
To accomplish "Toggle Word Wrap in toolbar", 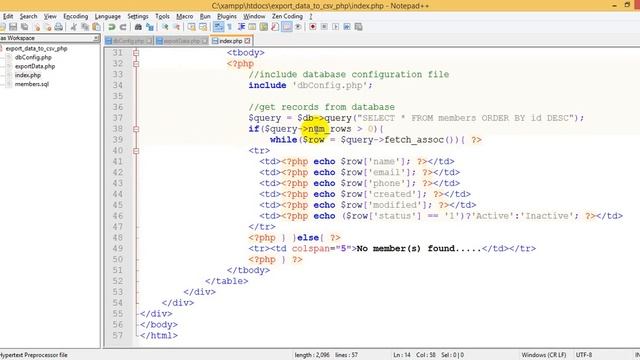I will click(x=218, y=27).
